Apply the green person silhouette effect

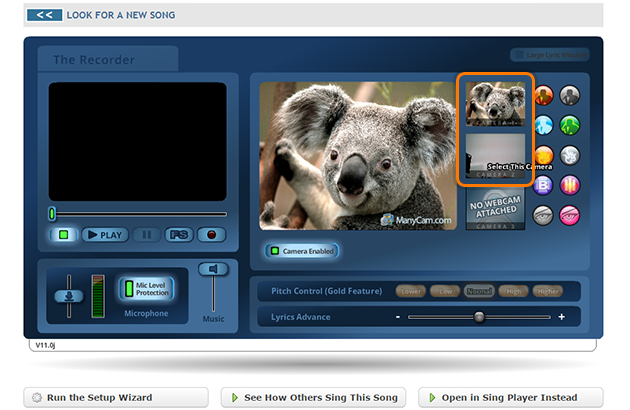[x=570, y=125]
